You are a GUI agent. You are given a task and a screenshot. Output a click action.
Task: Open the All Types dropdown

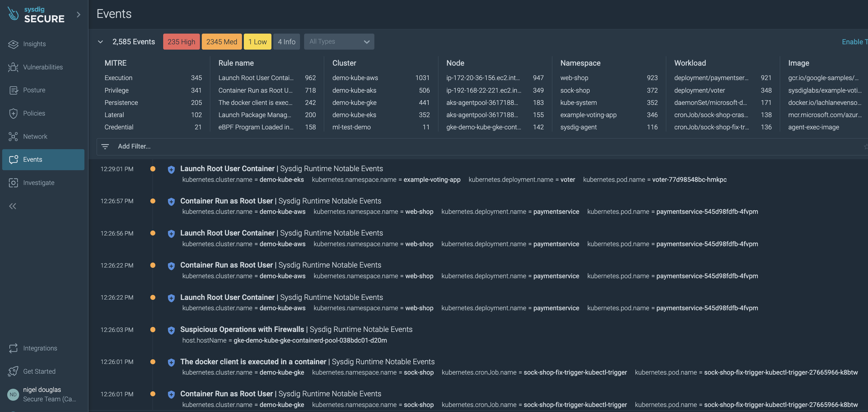[339, 42]
